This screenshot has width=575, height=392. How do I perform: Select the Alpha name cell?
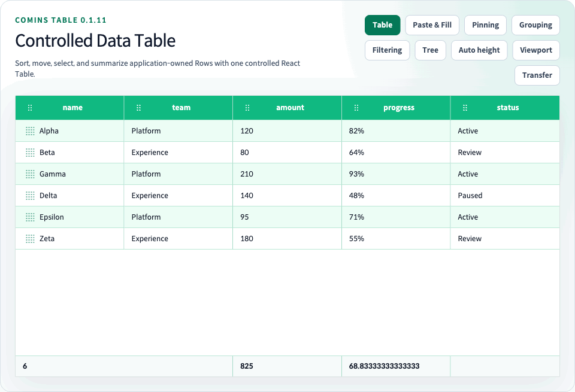click(x=69, y=131)
